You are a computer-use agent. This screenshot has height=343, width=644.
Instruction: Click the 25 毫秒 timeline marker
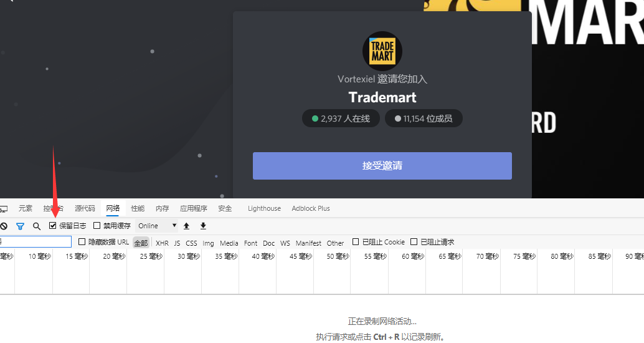tap(151, 256)
